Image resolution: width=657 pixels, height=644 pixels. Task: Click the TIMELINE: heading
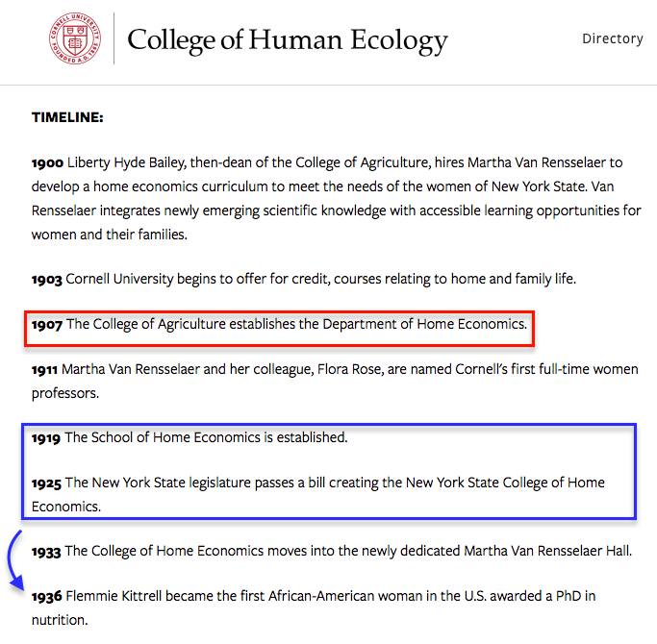pos(67,117)
